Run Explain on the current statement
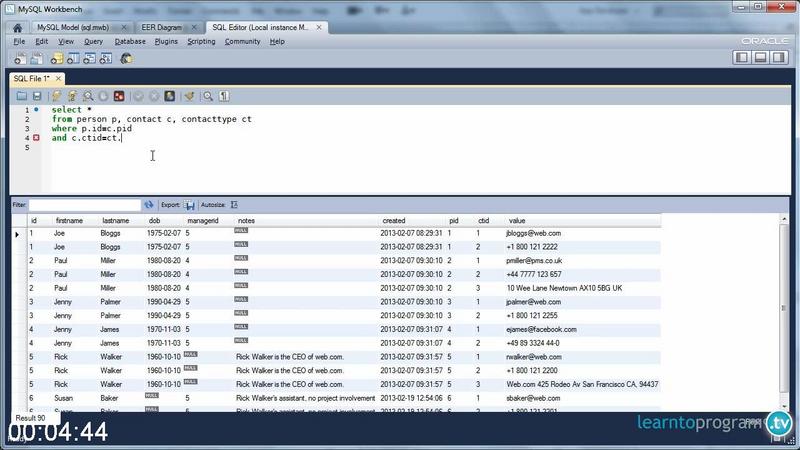 (x=88, y=96)
